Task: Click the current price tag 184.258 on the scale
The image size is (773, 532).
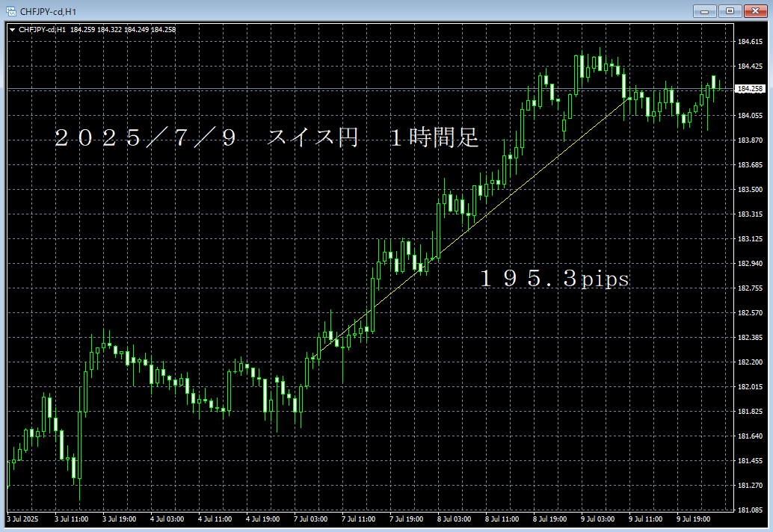Action: [x=751, y=87]
